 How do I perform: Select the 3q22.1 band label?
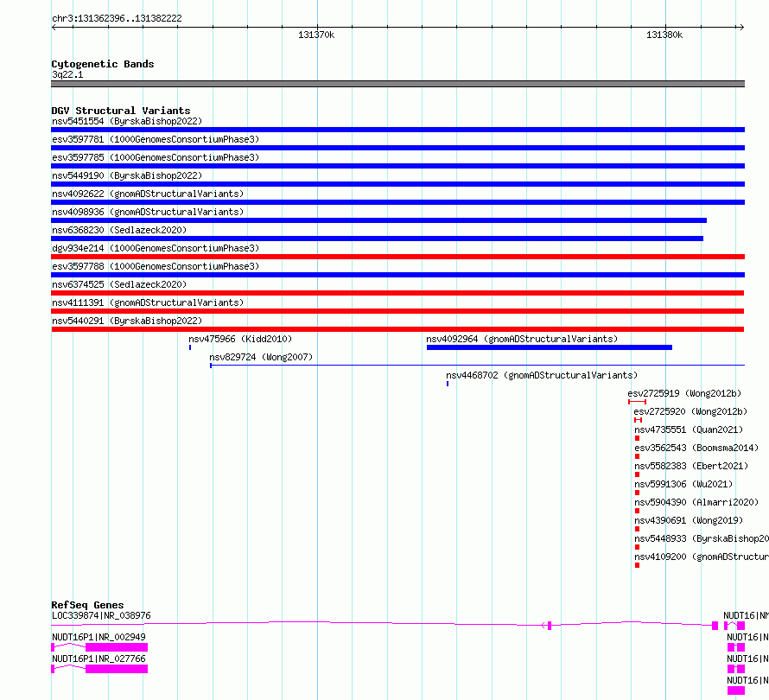tap(67, 74)
